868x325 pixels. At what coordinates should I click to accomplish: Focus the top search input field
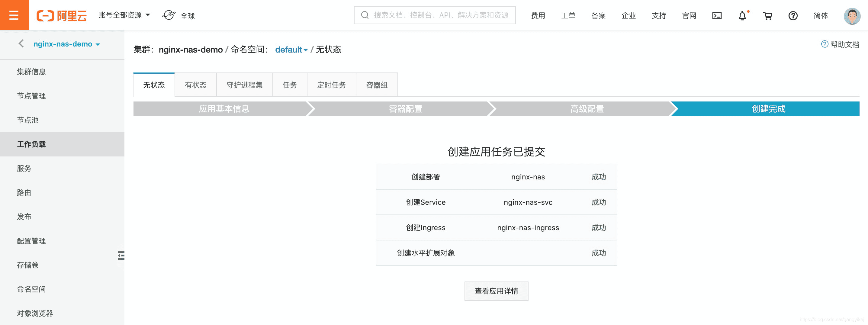(x=434, y=15)
